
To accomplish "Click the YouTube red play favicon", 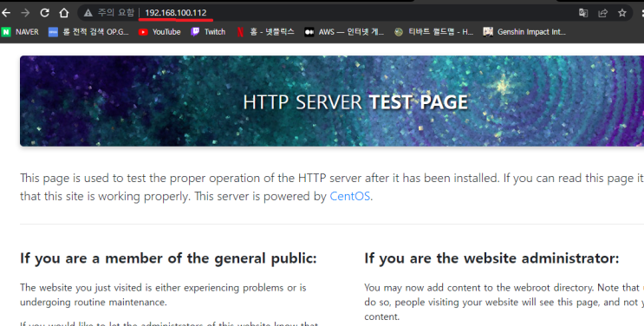I will 143,32.
